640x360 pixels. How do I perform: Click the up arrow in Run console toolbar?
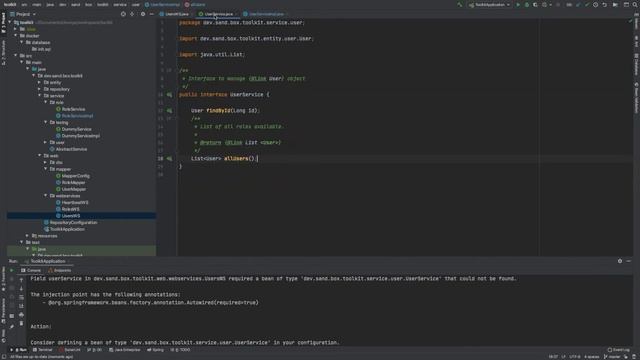click(22, 280)
